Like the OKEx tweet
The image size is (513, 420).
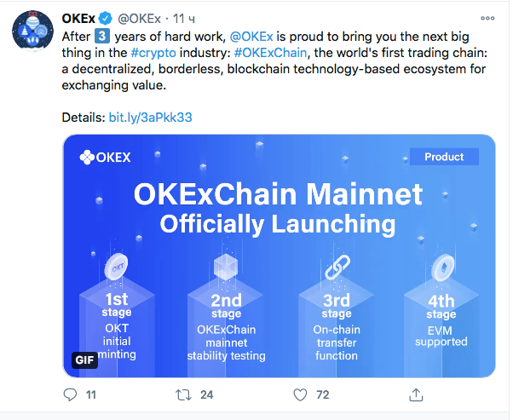tap(299, 394)
